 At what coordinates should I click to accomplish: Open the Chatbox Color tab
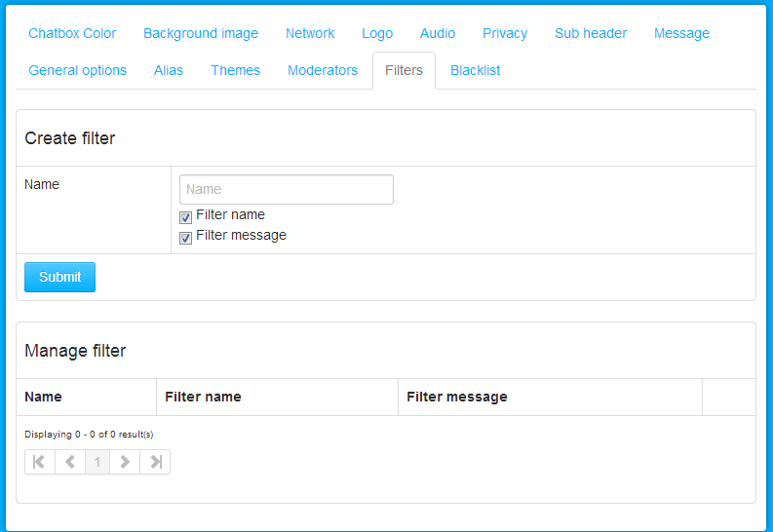click(72, 33)
